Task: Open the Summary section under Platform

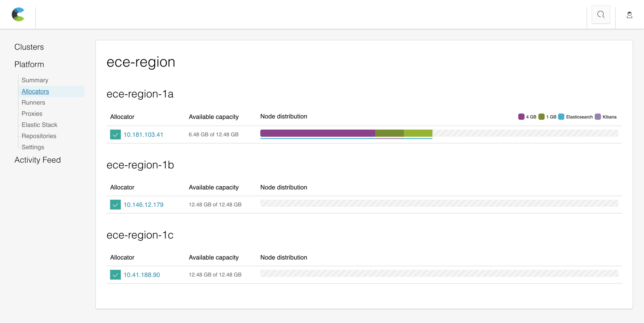Action: click(x=35, y=80)
